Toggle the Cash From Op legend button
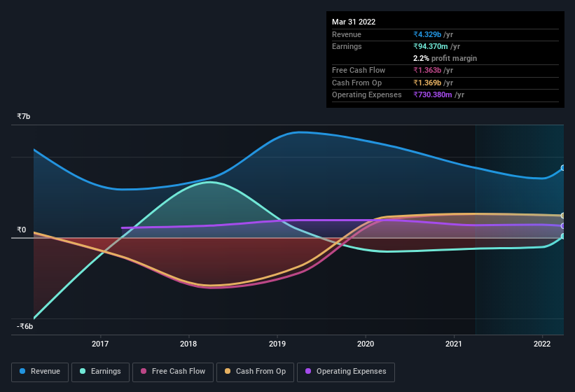575x392 pixels. coord(255,372)
